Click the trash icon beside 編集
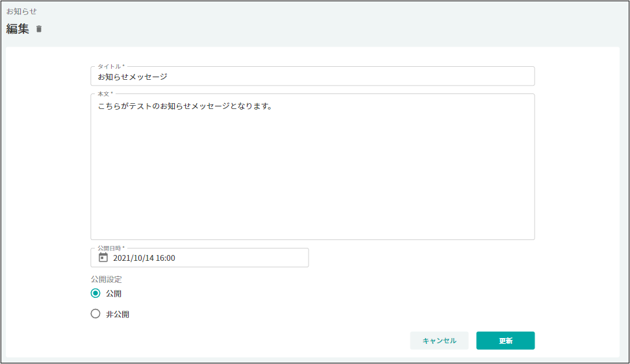 [x=39, y=29]
